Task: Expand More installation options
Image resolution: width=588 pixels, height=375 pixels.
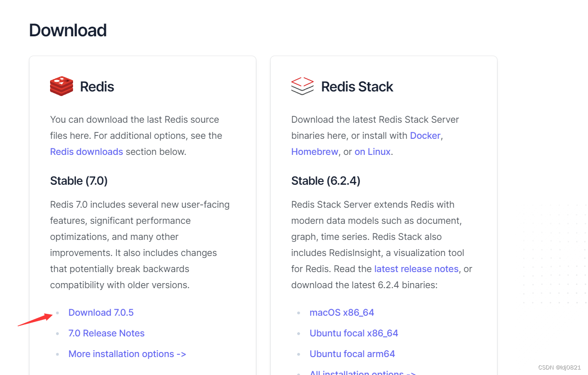Action: 127,354
